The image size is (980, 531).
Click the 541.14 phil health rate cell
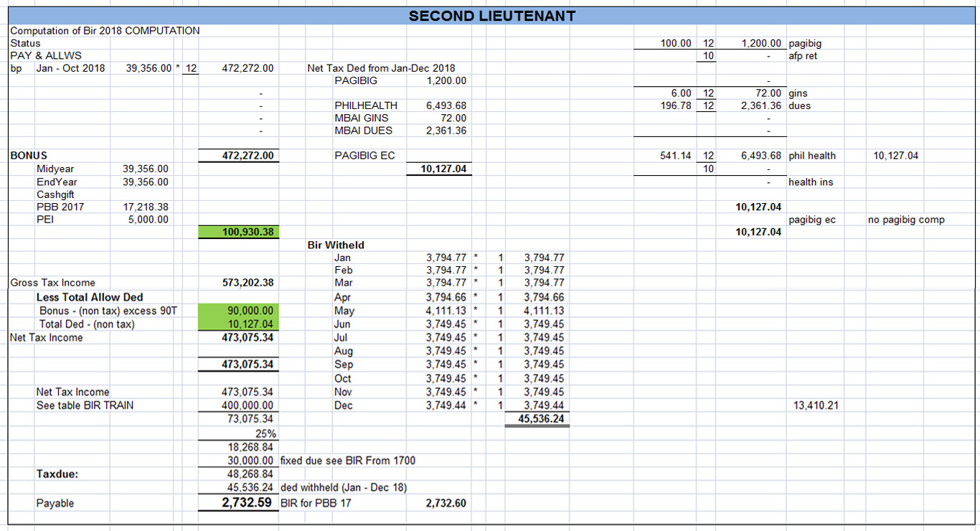676,156
